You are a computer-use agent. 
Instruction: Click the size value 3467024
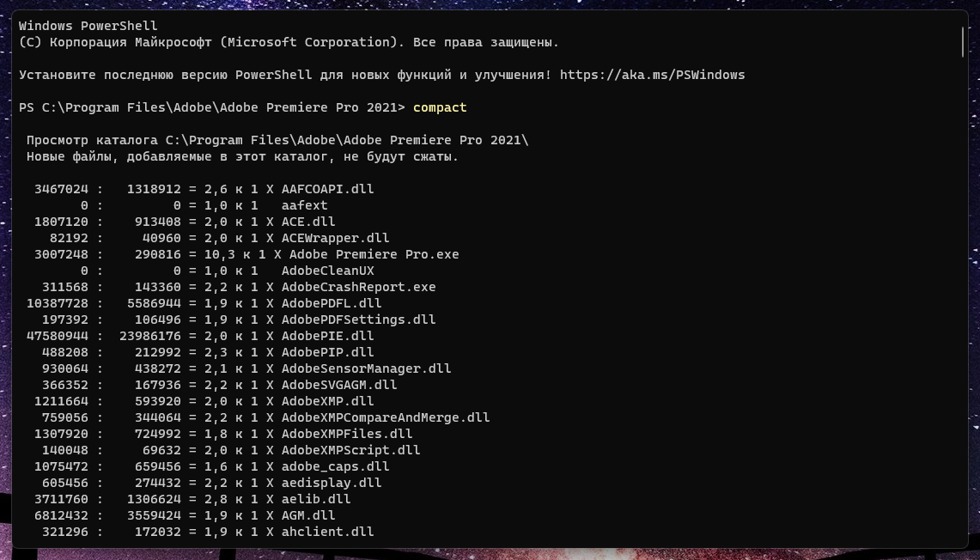point(61,189)
